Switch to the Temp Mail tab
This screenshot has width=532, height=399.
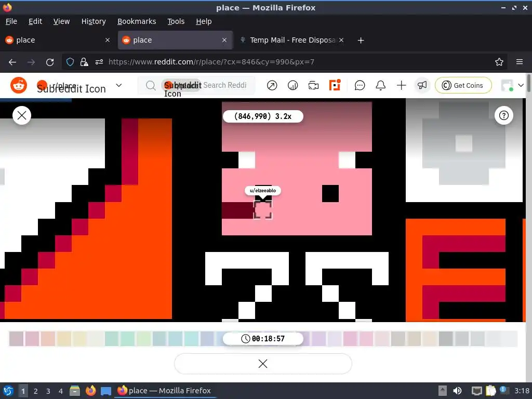[292, 40]
